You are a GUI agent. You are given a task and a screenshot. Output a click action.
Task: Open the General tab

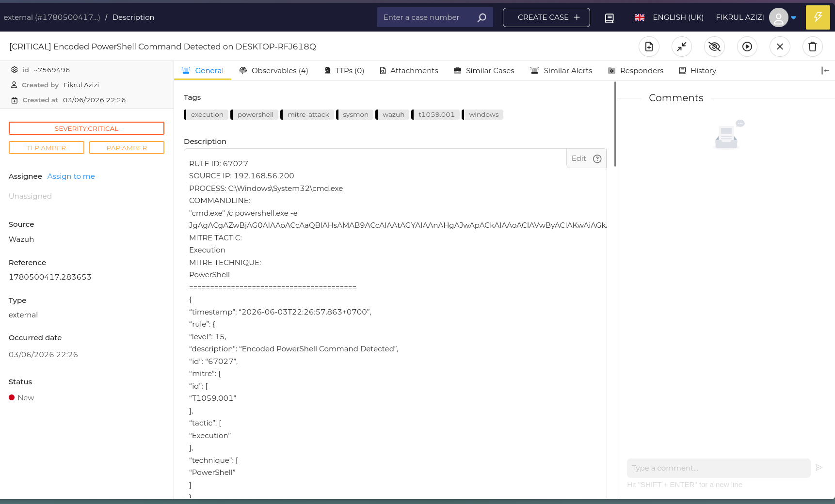(203, 71)
